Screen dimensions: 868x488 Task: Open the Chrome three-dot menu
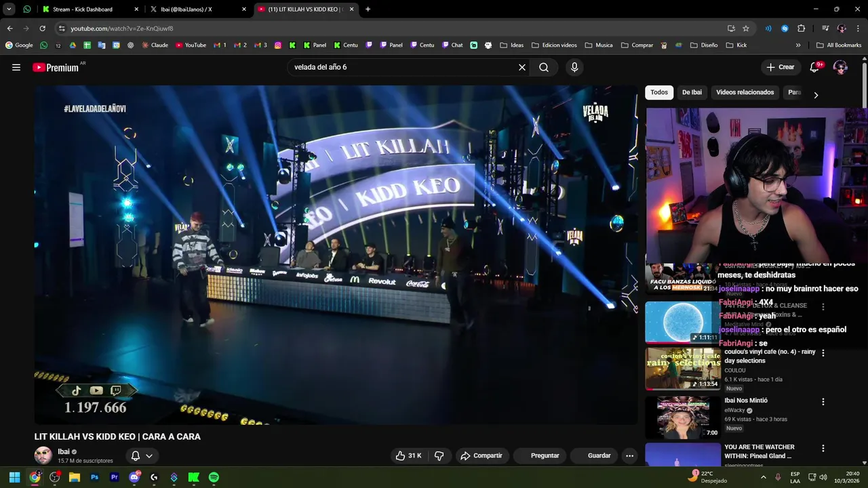tap(857, 28)
